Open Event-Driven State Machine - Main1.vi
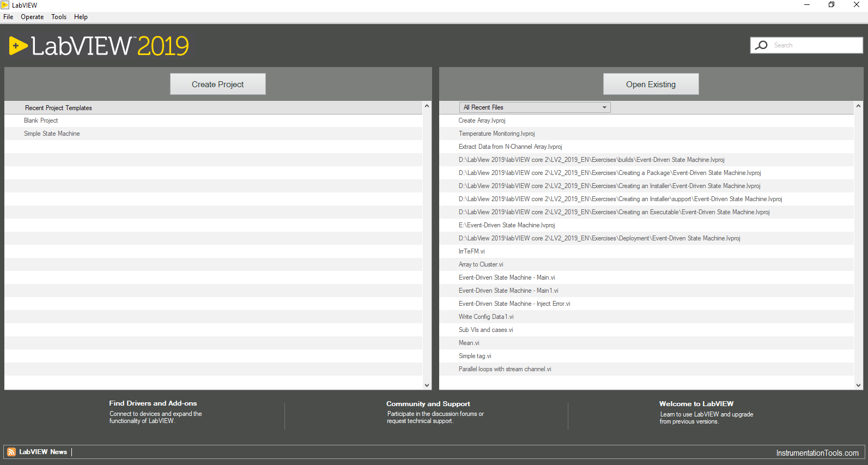This screenshot has height=465, width=868. click(x=508, y=291)
